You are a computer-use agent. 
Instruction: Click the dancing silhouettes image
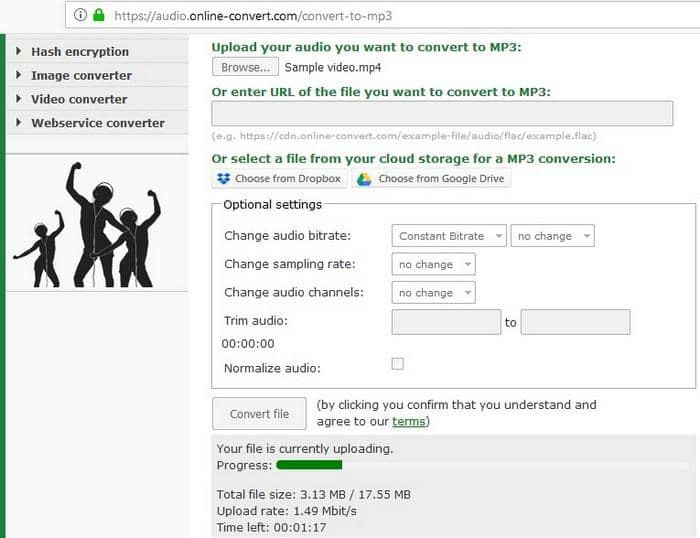pos(88,225)
